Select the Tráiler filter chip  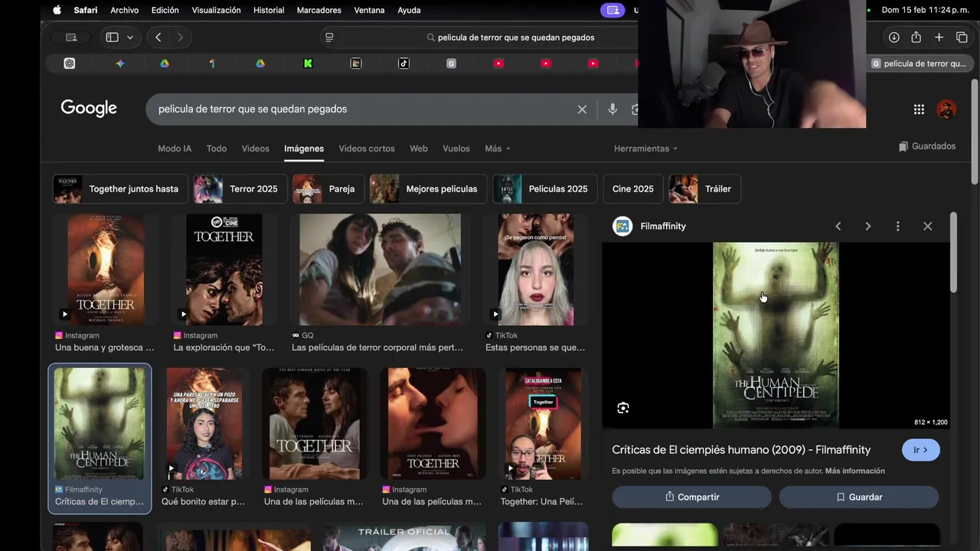[704, 189]
